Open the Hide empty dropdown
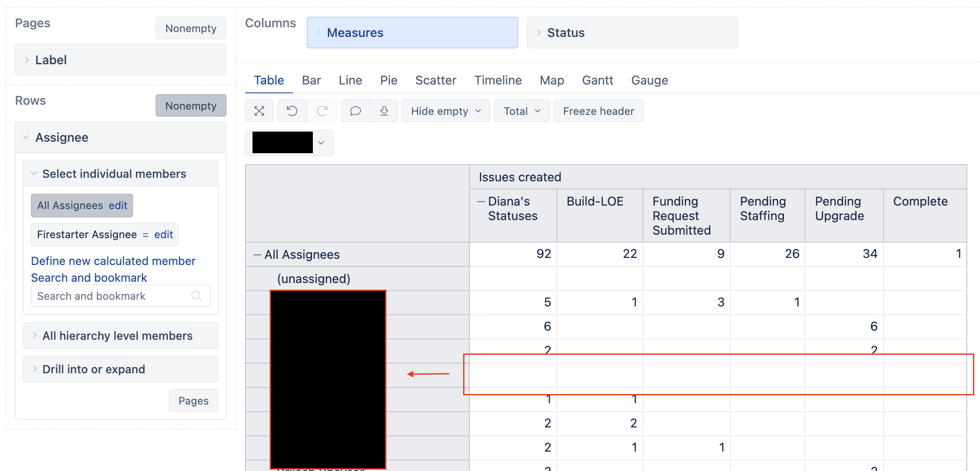This screenshot has width=980, height=471. [x=445, y=111]
